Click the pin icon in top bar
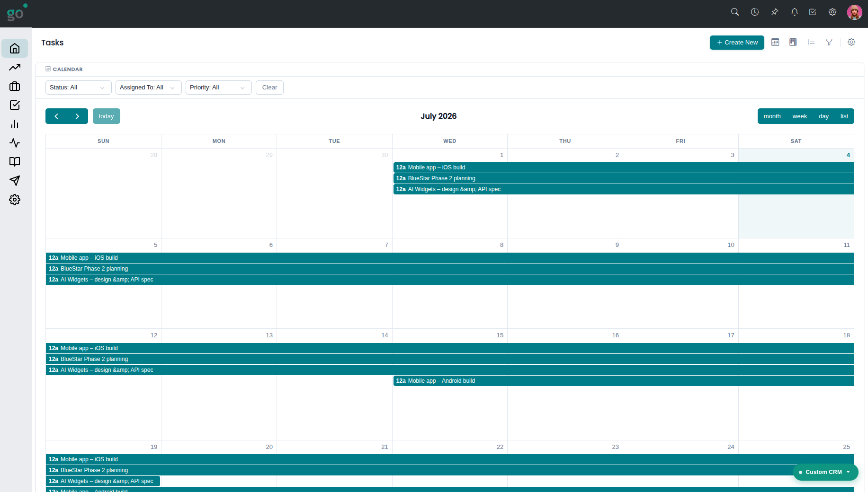Image resolution: width=868 pixels, height=492 pixels. [775, 12]
